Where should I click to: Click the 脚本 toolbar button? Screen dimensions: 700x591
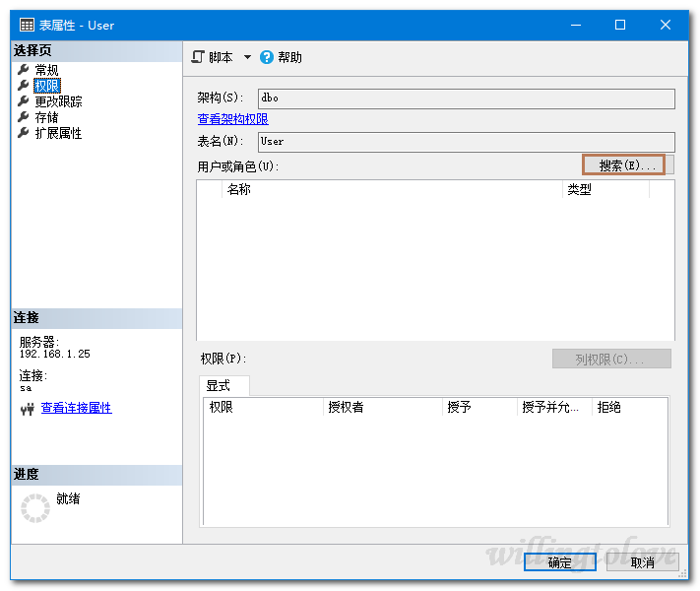point(212,57)
